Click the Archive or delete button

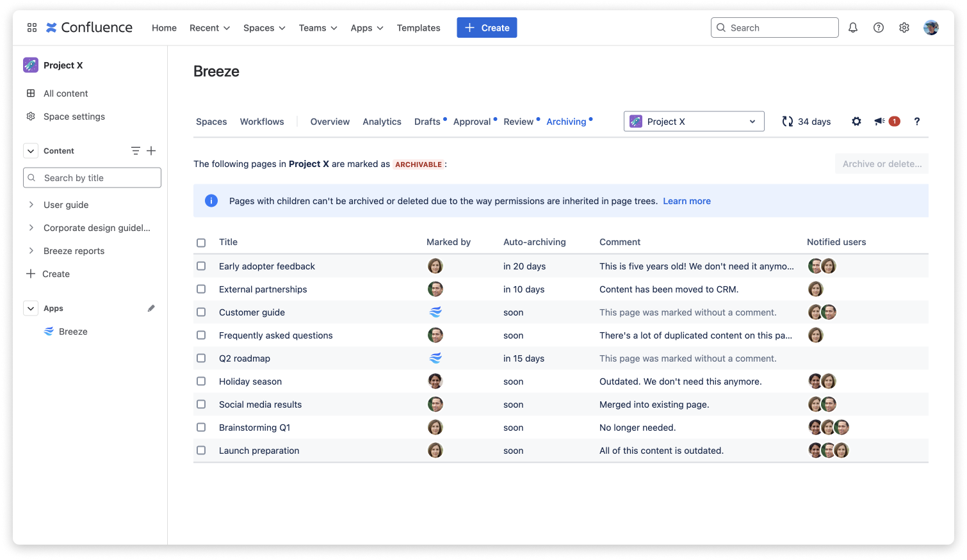pos(882,164)
